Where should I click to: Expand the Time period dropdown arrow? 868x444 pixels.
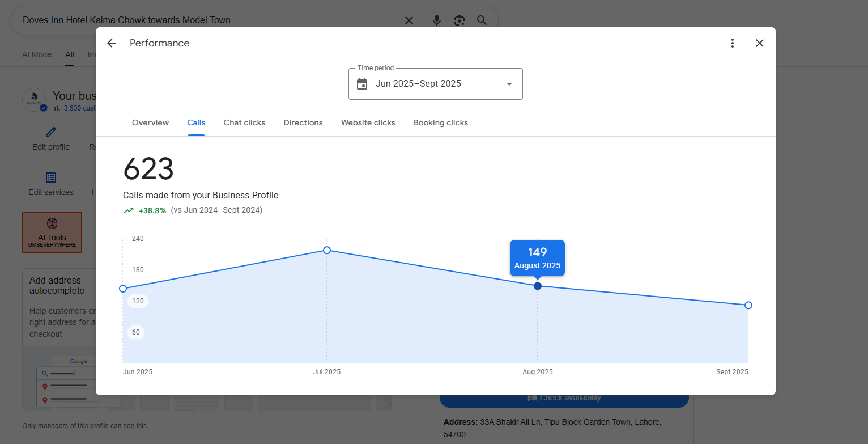tap(509, 84)
